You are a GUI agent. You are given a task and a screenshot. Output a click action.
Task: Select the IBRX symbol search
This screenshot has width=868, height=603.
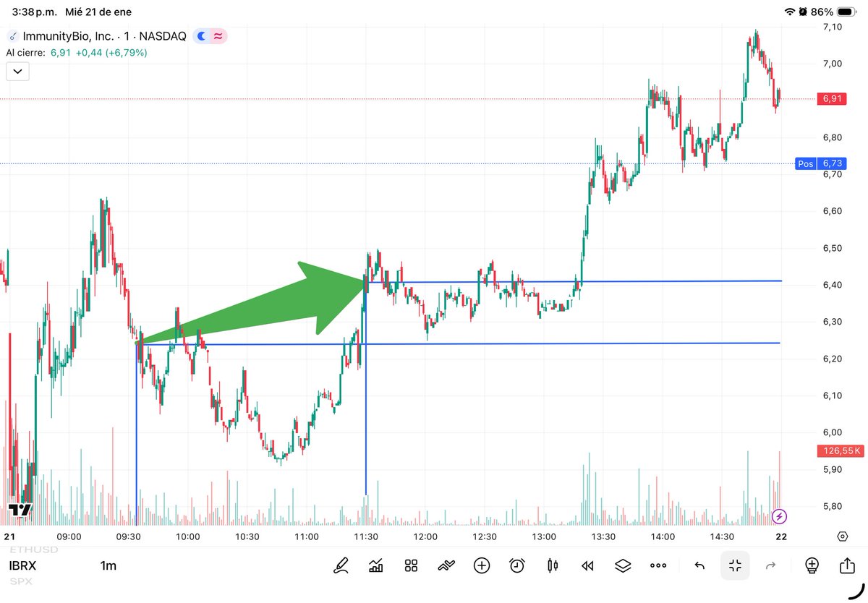pos(24,566)
